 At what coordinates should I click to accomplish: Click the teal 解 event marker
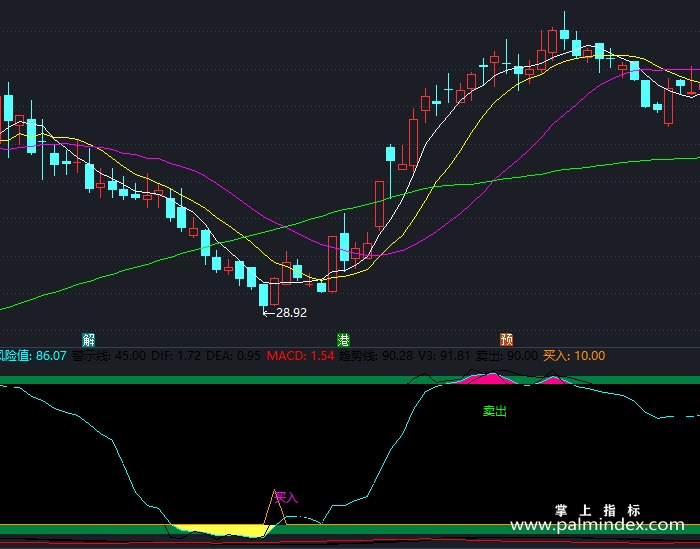point(88,340)
